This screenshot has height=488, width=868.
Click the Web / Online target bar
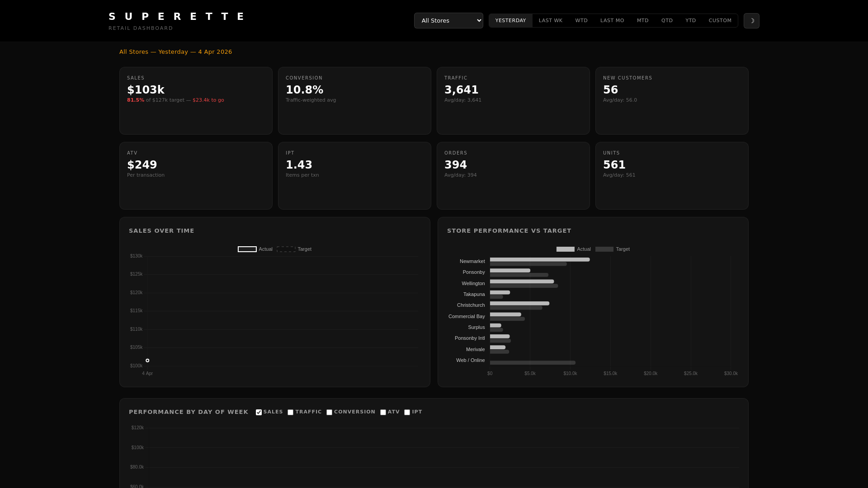[x=533, y=363]
